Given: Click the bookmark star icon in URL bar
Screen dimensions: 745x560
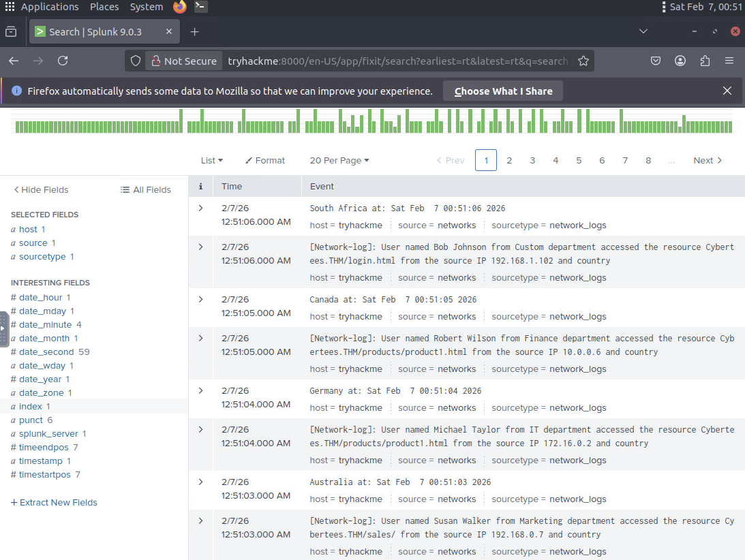Looking at the screenshot, I should [x=583, y=61].
